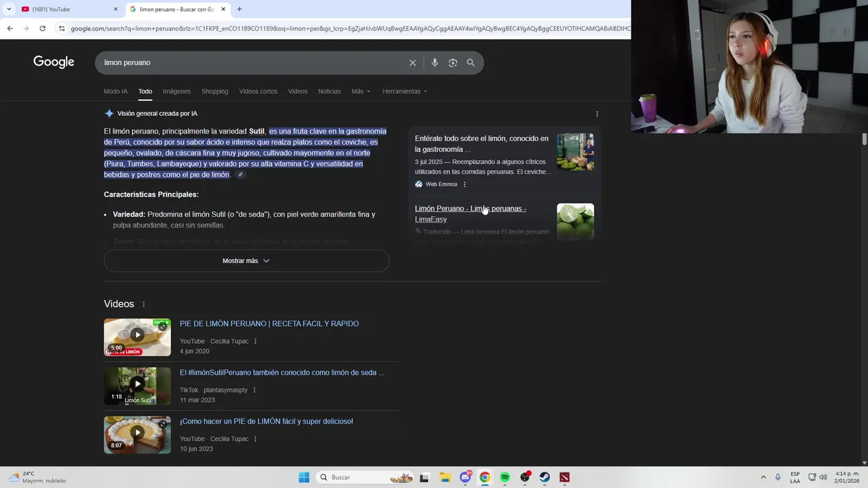Open the volume control in system tray

(823, 477)
